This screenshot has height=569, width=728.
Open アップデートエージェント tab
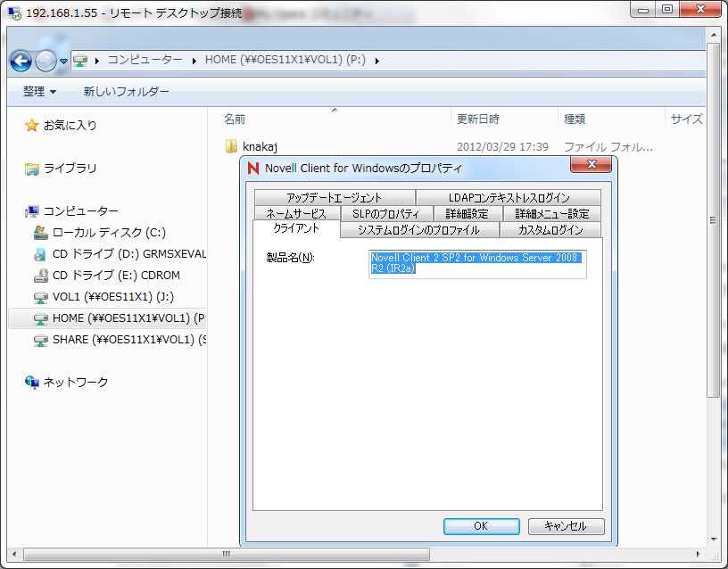(335, 198)
